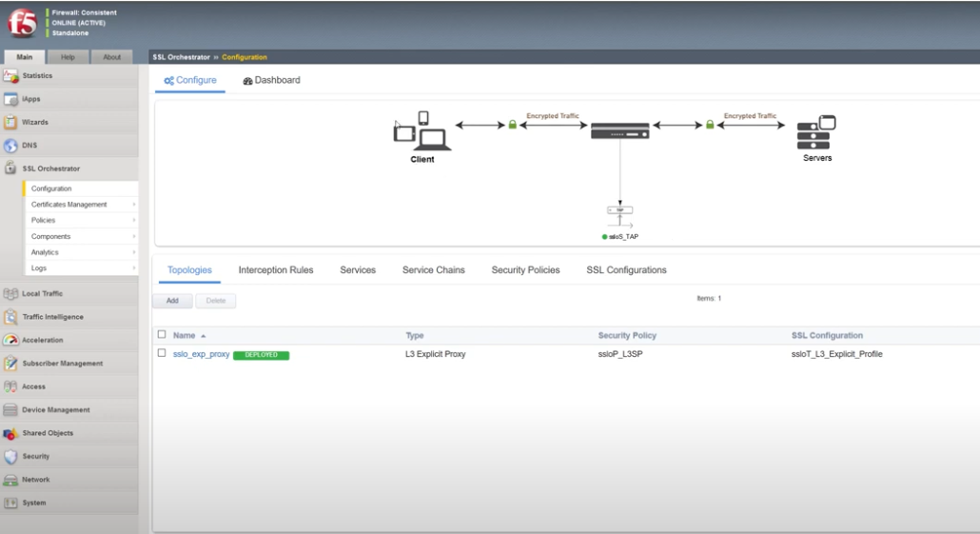This screenshot has width=980, height=534.
Task: Switch to the About tab
Action: point(112,57)
